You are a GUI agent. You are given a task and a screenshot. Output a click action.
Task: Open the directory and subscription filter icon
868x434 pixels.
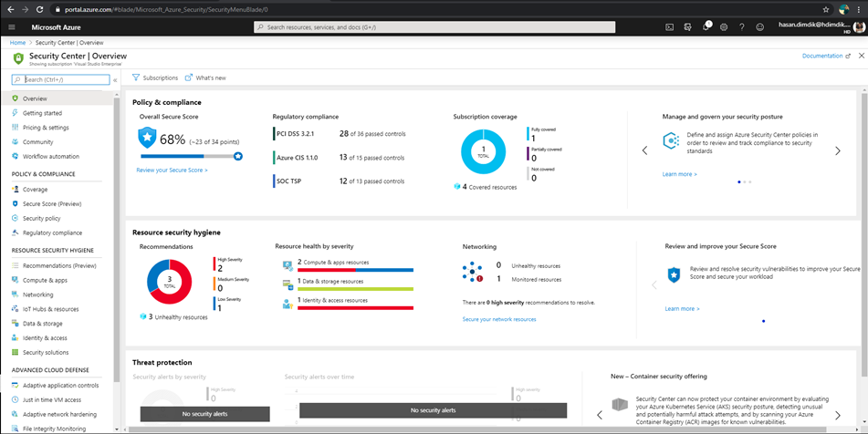(x=688, y=27)
